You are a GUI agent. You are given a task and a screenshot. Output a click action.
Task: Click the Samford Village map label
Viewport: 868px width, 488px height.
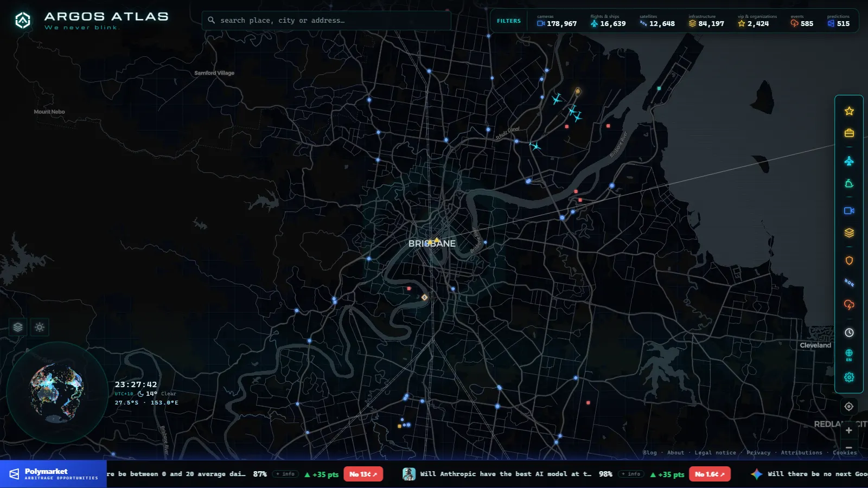(214, 73)
